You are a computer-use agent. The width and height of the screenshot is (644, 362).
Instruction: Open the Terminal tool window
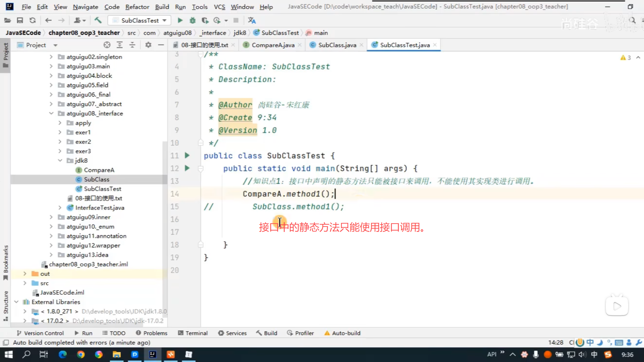coord(193,333)
